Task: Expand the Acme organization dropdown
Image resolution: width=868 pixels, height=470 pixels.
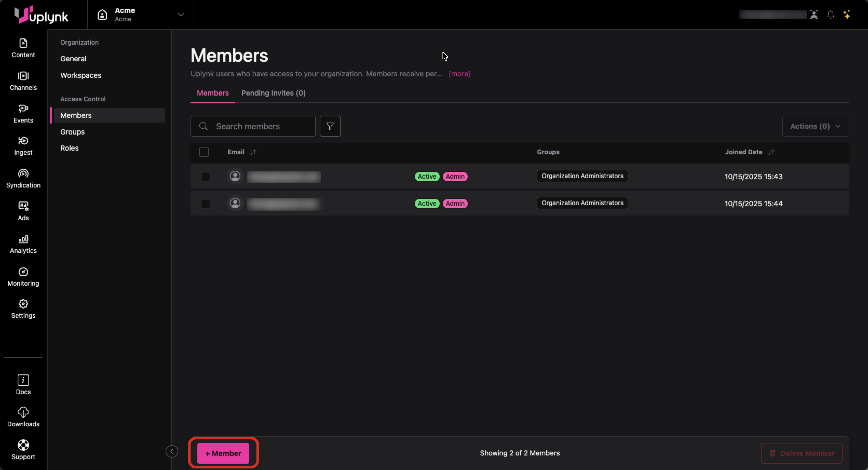Action: 181,15
